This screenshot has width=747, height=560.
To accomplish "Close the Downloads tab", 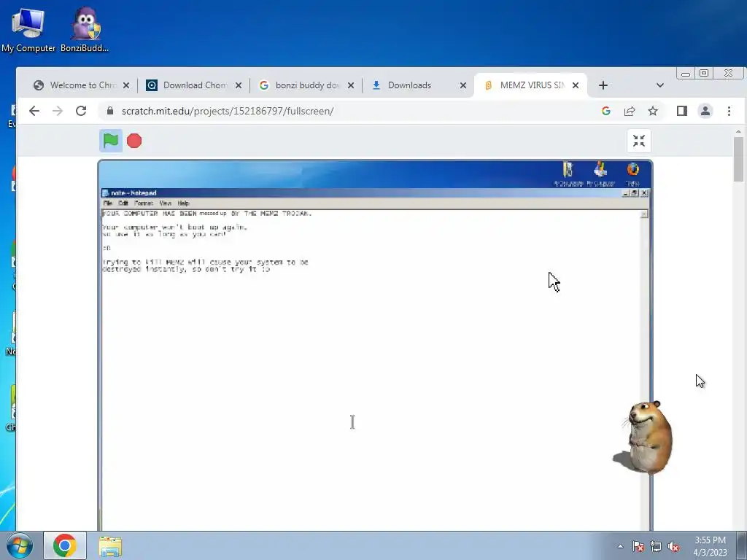I will point(463,85).
